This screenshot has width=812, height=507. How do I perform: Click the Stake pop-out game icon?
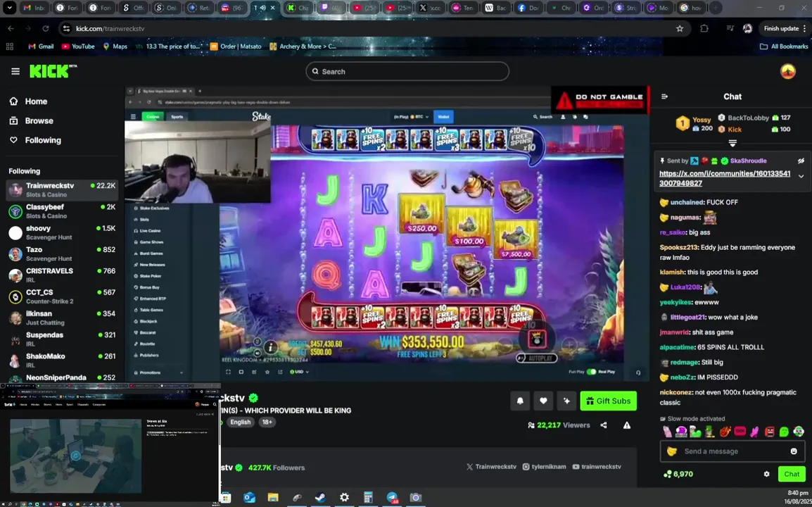click(x=280, y=372)
